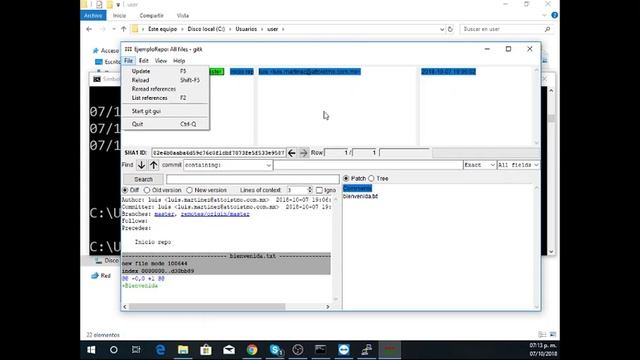Expand Explorer recent locations arrow

(x=114, y=29)
